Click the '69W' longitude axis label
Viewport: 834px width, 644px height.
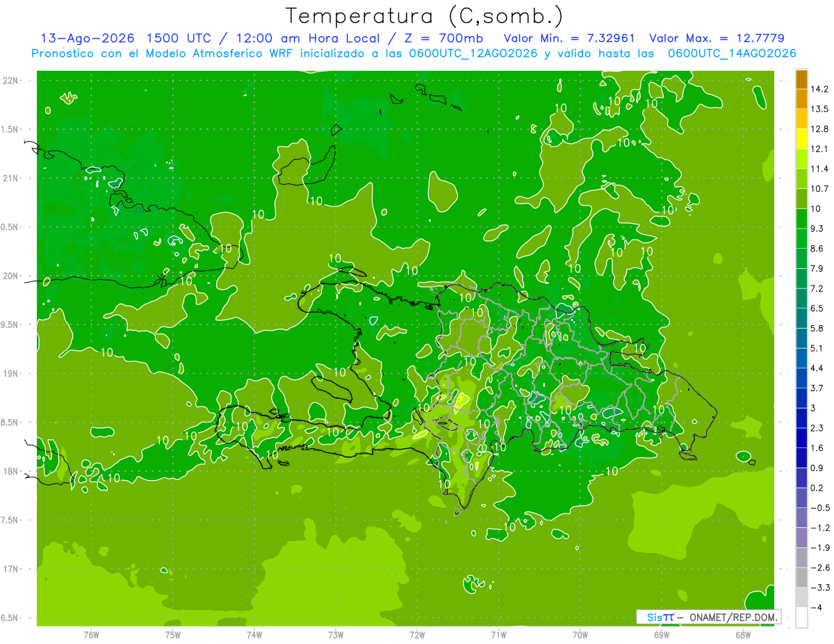tap(662, 635)
